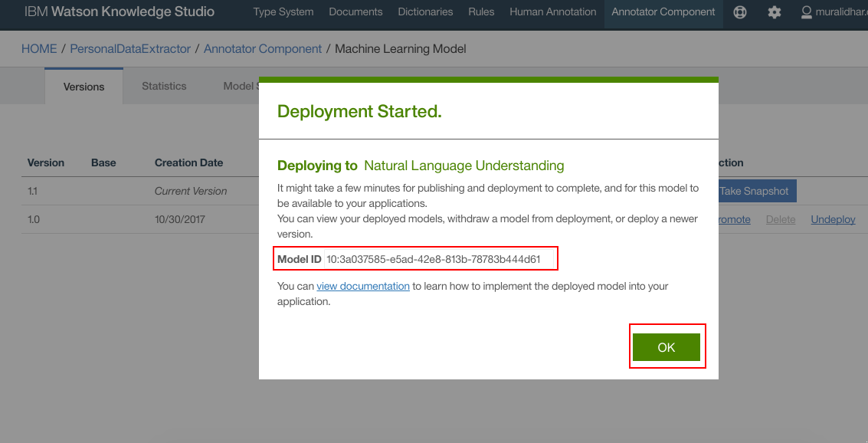Select the Creation Date column header
The height and width of the screenshot is (443, 868).
188,162
